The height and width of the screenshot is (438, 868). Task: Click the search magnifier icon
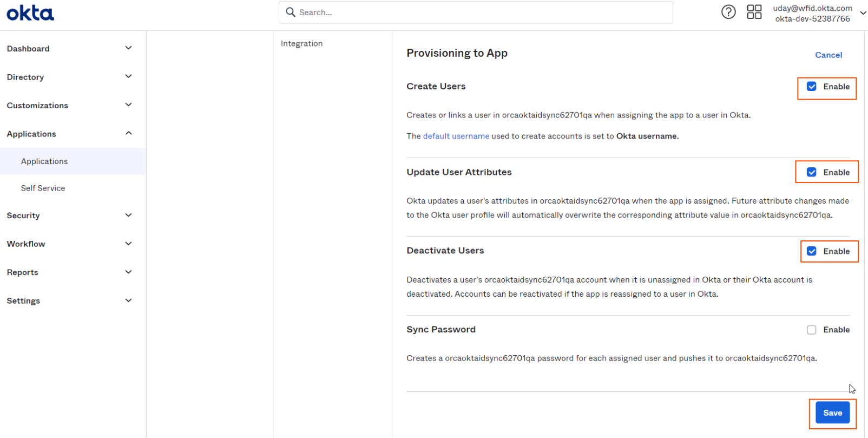(291, 12)
